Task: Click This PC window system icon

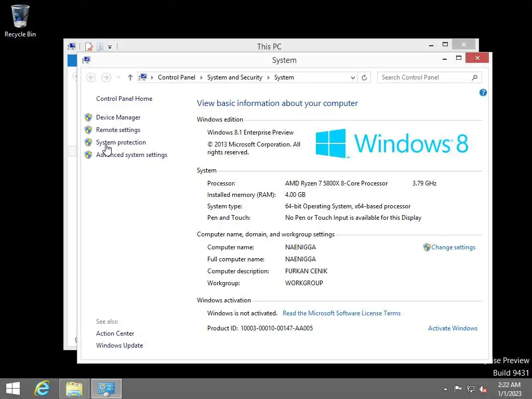Action: pos(72,46)
